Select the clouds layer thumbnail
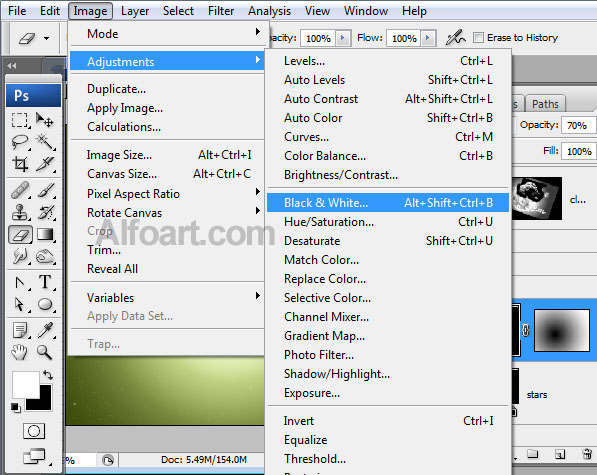 [x=537, y=198]
